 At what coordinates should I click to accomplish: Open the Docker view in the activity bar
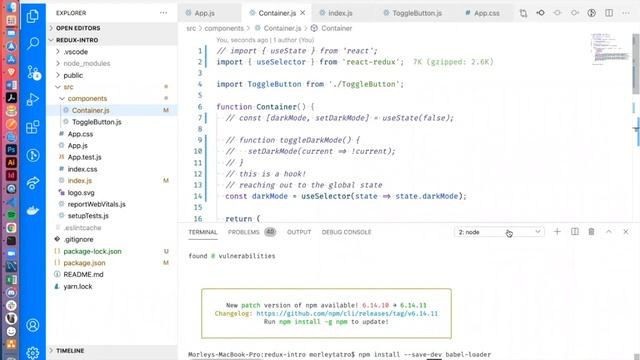[x=33, y=211]
